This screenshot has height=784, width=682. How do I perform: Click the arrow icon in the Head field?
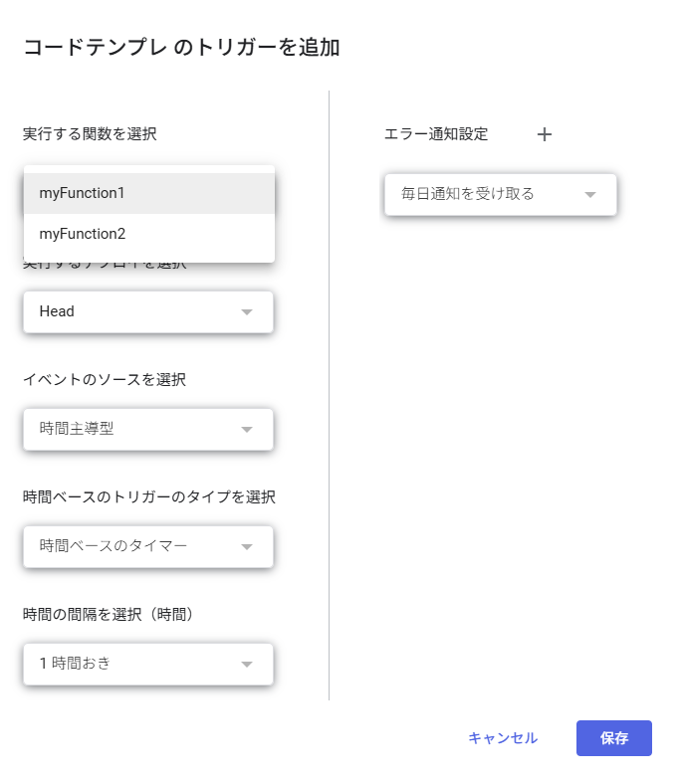(x=248, y=312)
